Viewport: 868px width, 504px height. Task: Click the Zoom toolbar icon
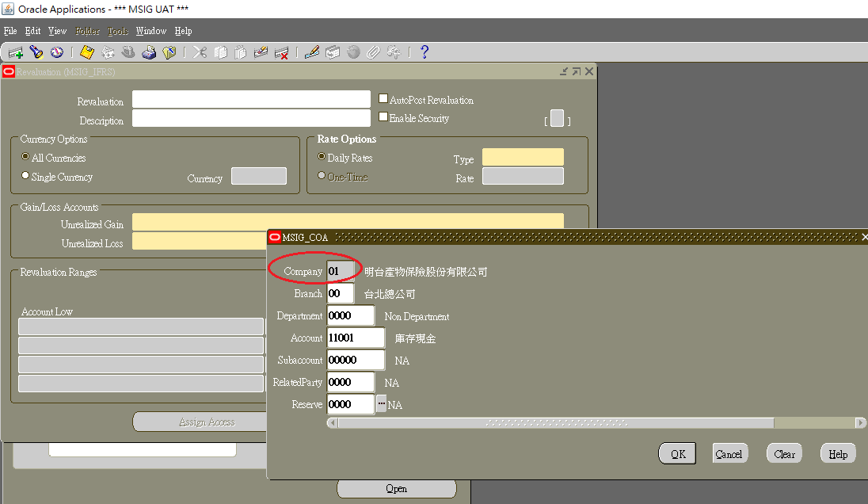coord(333,52)
